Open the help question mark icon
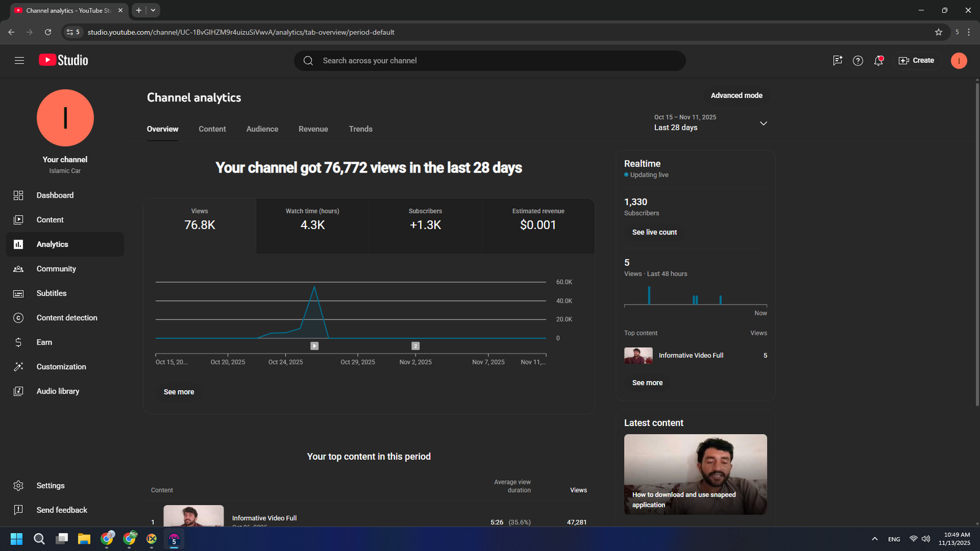This screenshot has width=980, height=551. [858, 61]
